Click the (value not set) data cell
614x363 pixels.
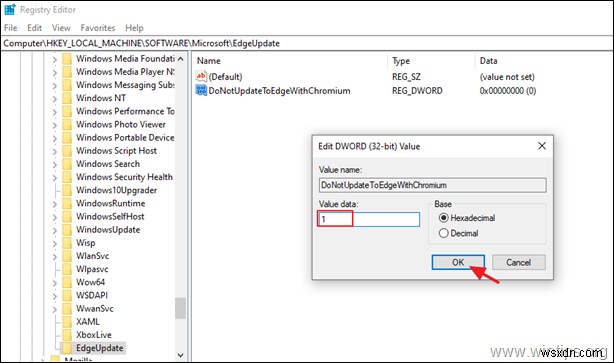[507, 77]
